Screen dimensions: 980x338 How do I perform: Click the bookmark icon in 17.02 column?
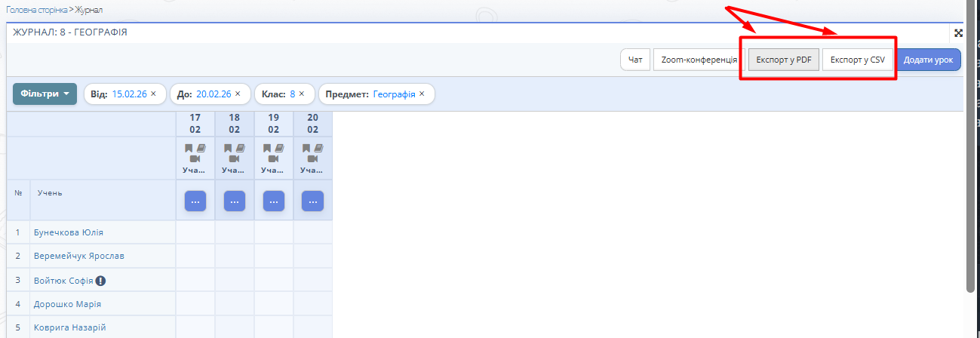(x=189, y=149)
